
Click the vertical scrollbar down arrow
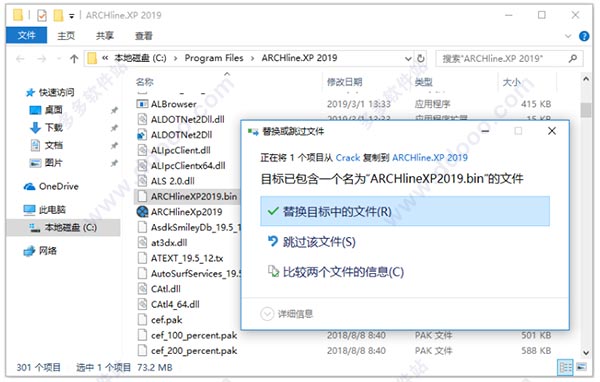pos(585,352)
